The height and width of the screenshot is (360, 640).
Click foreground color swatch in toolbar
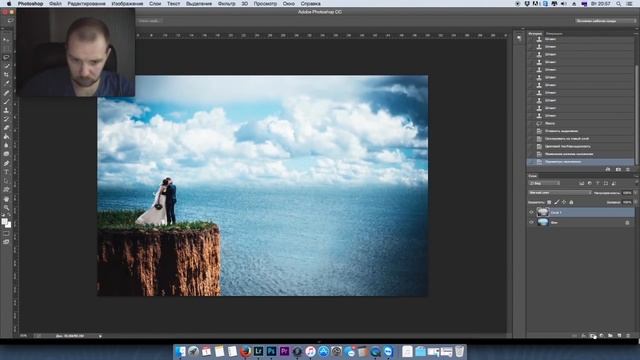coord(4,221)
